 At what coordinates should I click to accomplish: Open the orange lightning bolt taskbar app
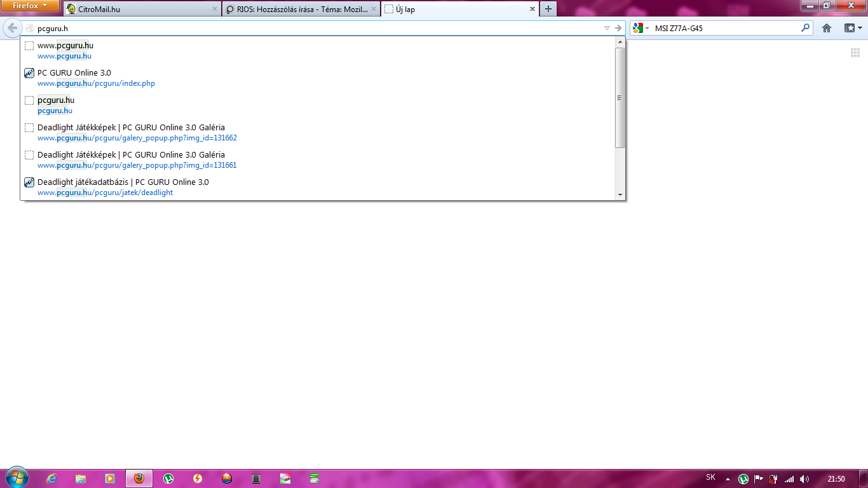[198, 478]
